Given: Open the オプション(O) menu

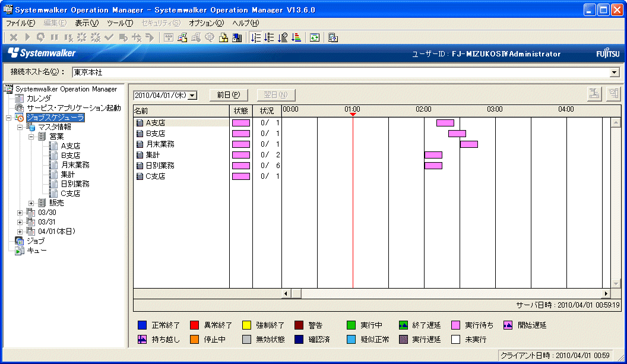Looking at the screenshot, I should [206, 23].
